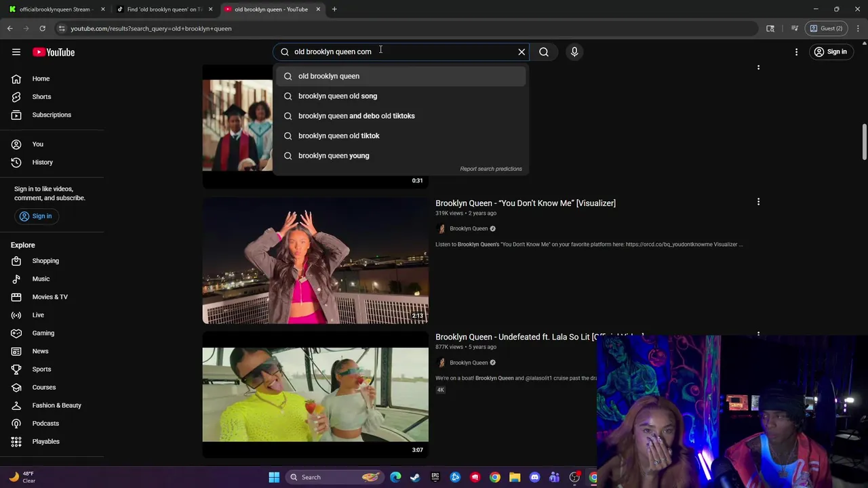Image resolution: width=868 pixels, height=488 pixels.
Task: Select suggestion 'old brooklyn queen'
Action: point(401,76)
